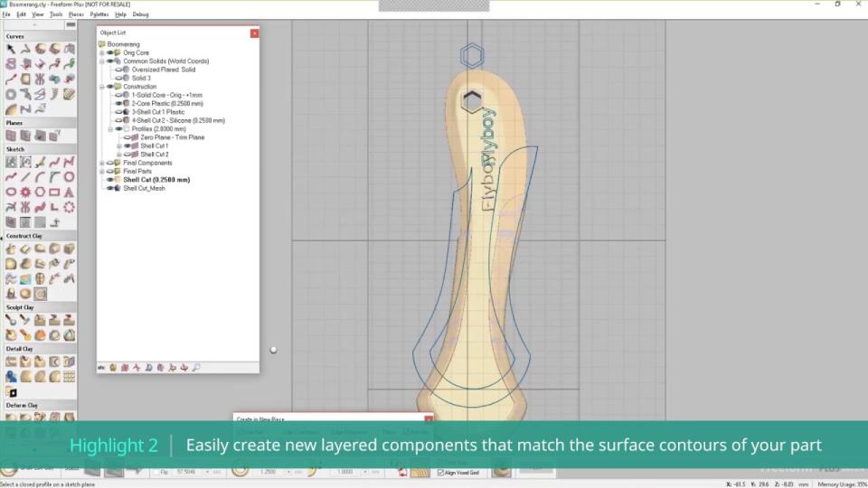Click the first Sculpt Clay tool icon

(x=11, y=320)
